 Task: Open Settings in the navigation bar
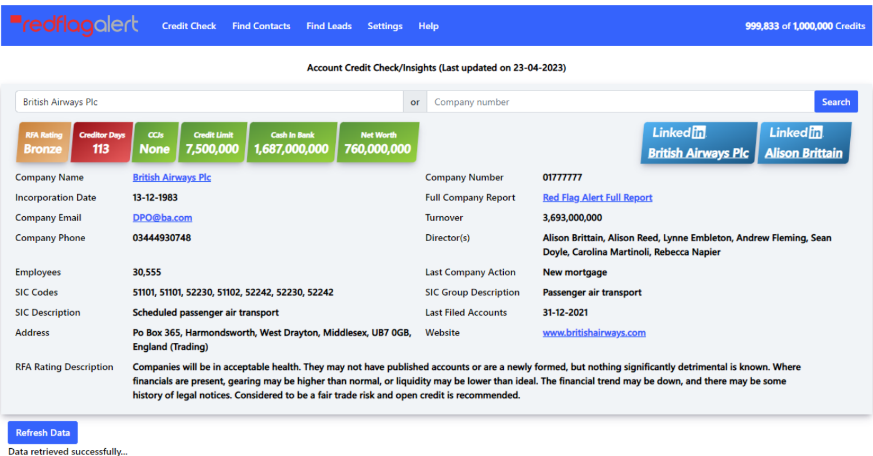tap(385, 26)
